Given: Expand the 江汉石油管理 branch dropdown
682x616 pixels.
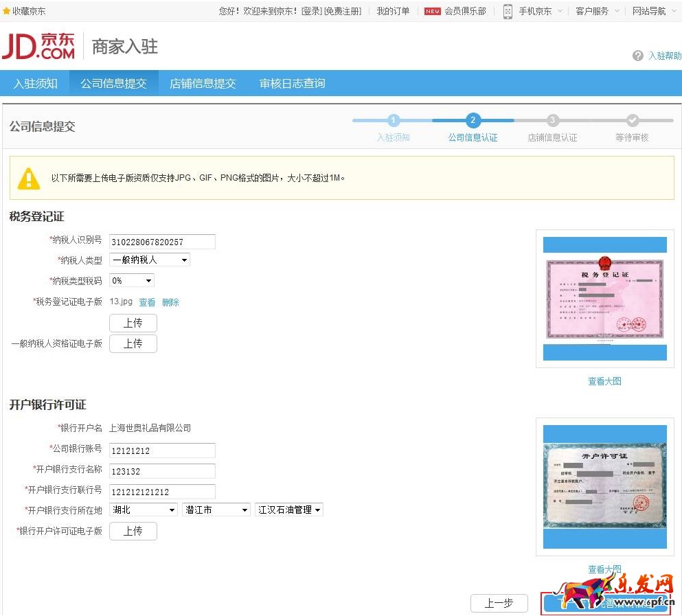Looking at the screenshot, I should (x=289, y=510).
